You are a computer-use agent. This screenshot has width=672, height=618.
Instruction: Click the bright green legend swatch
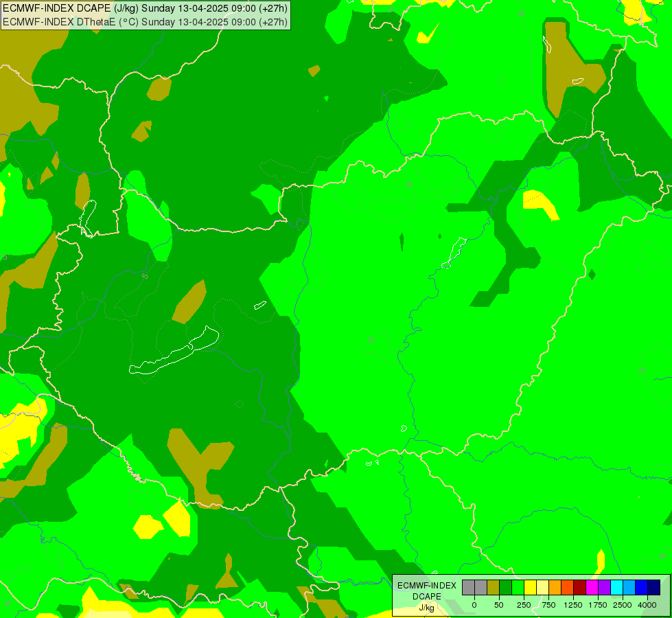[518, 588]
